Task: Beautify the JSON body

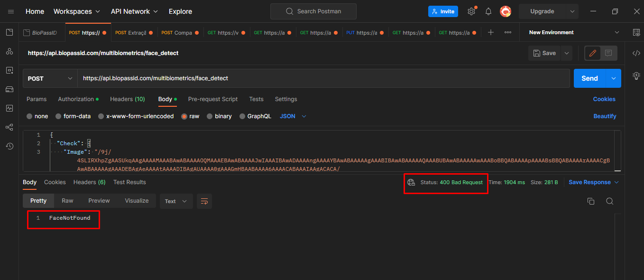Action: tap(605, 116)
